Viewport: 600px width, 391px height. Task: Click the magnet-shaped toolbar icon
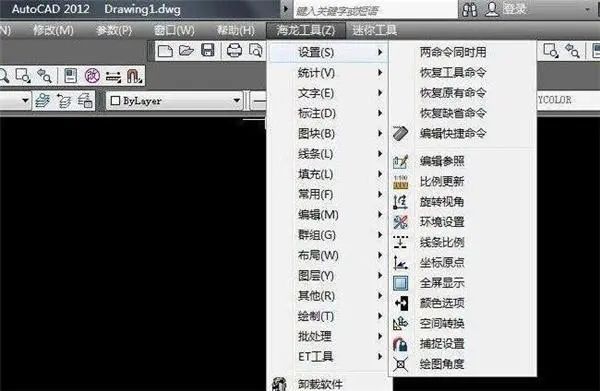(x=134, y=76)
